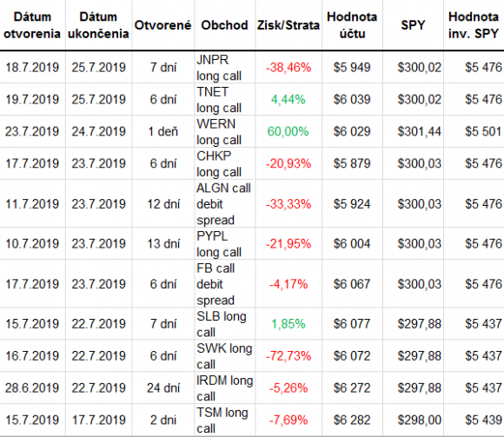
Task: Select the -21,95% loss value
Action: pos(288,244)
